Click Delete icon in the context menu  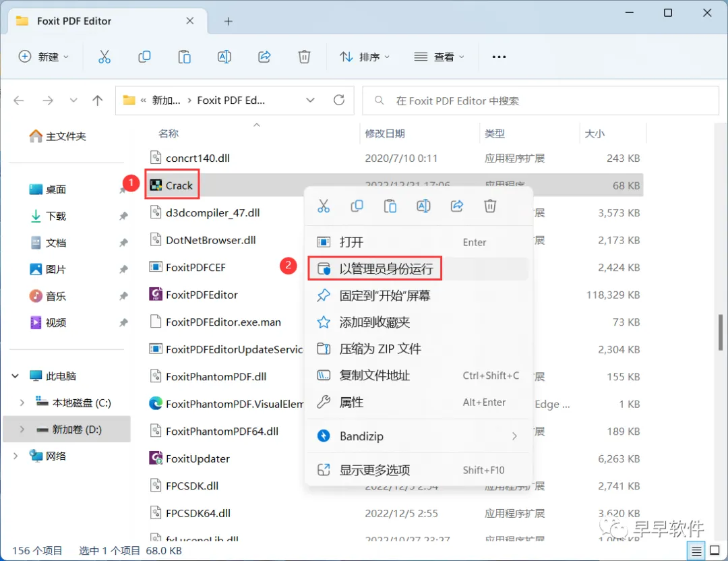point(490,206)
